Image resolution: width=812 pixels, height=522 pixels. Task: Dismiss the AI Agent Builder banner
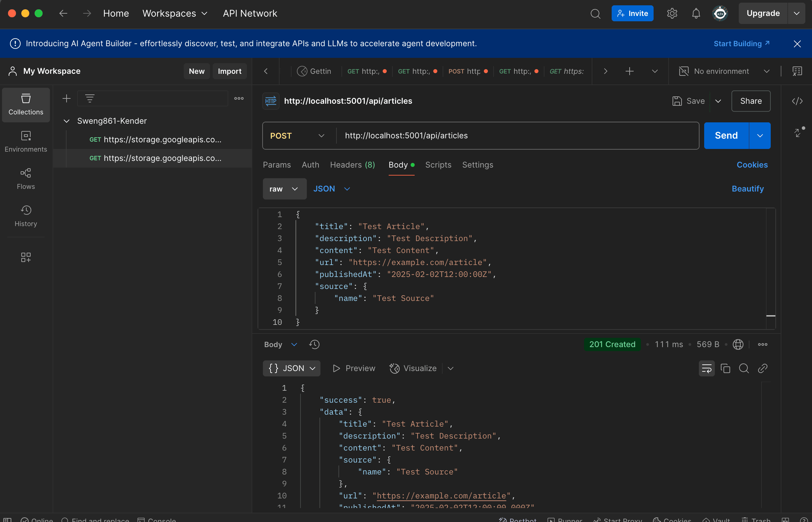click(x=797, y=44)
